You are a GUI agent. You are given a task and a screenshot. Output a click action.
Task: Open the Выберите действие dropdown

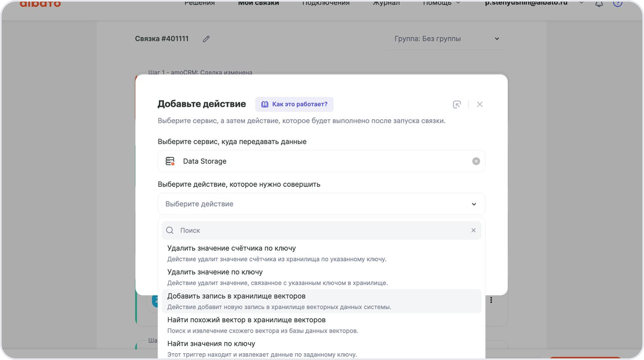click(x=321, y=204)
